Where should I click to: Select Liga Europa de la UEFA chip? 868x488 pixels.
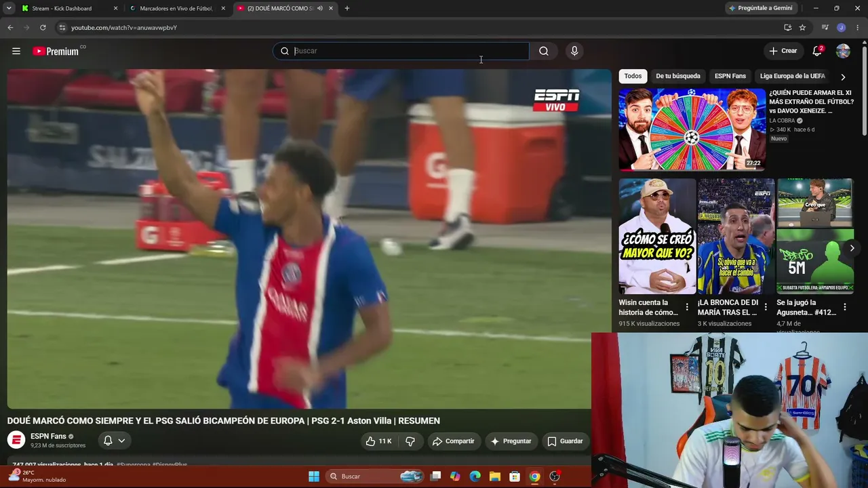793,76
